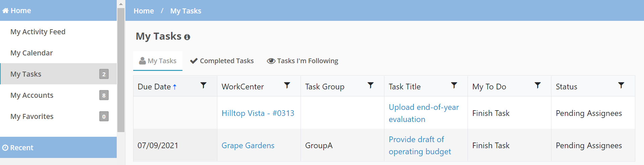The width and height of the screenshot is (644, 165).
Task: Open Upload end-of-year evaluation task
Action: coord(424,113)
